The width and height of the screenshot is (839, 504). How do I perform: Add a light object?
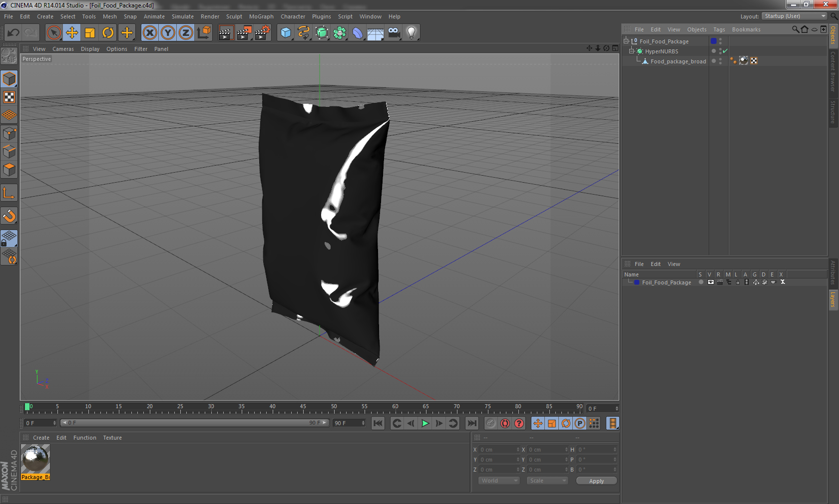(x=412, y=33)
